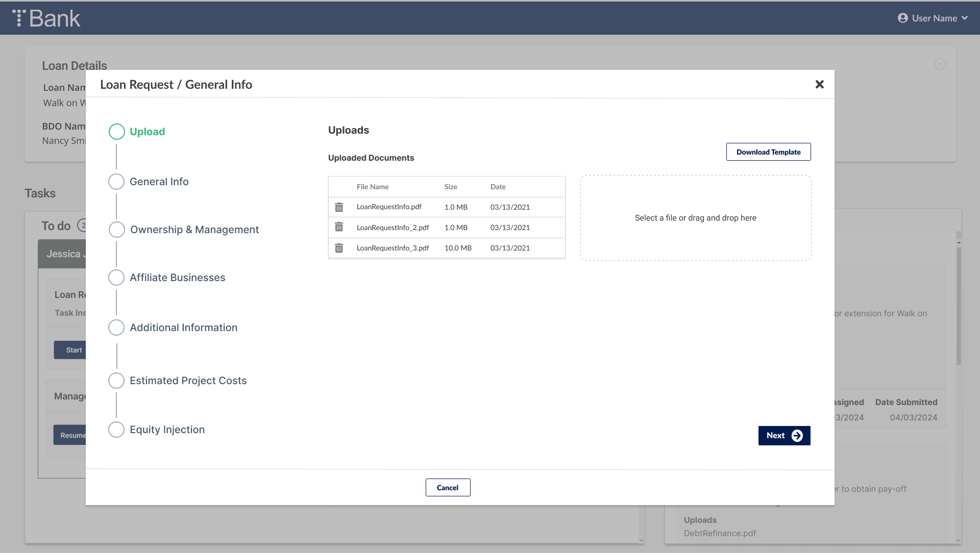Select the General Info step circle
980x553 pixels.
pyautogui.click(x=116, y=182)
